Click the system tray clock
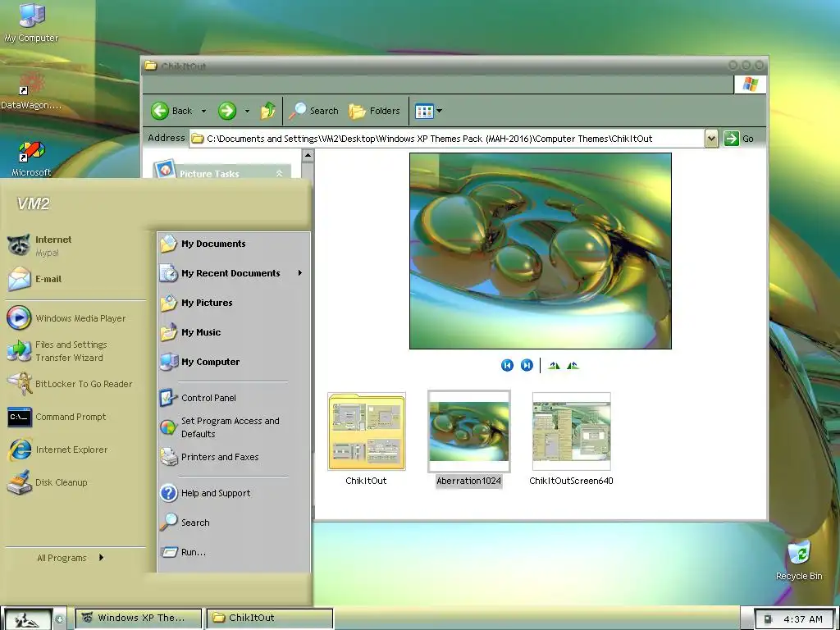This screenshot has width=840, height=630. [802, 619]
